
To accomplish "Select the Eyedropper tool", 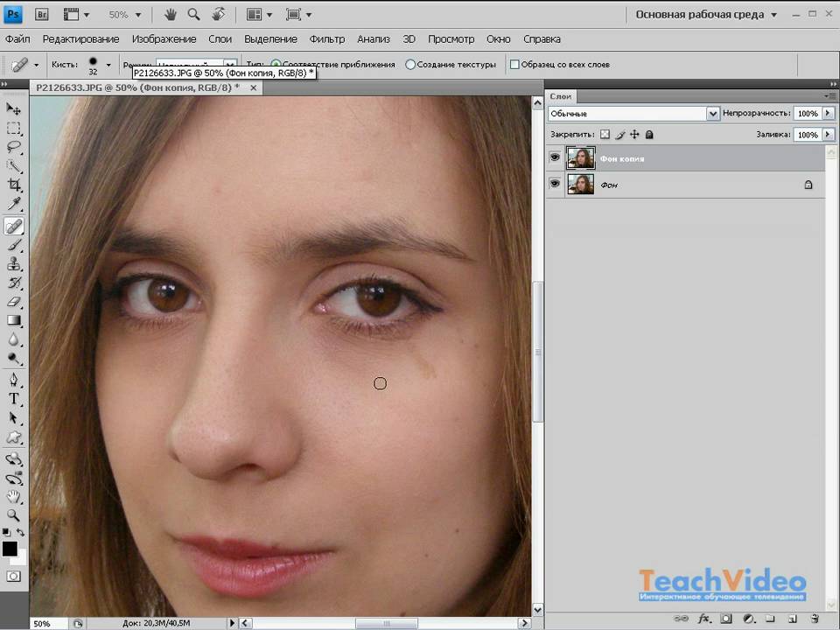I will pyautogui.click(x=13, y=204).
